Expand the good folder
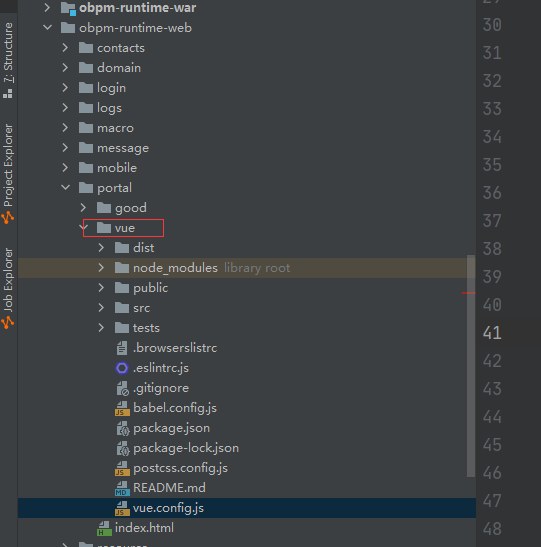 pos(83,208)
